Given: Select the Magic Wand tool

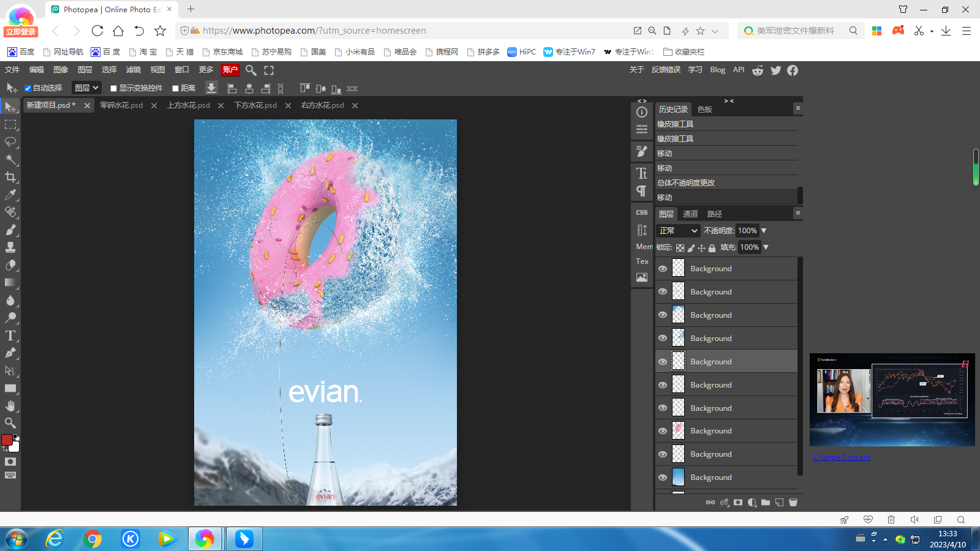Looking at the screenshot, I should (x=10, y=160).
